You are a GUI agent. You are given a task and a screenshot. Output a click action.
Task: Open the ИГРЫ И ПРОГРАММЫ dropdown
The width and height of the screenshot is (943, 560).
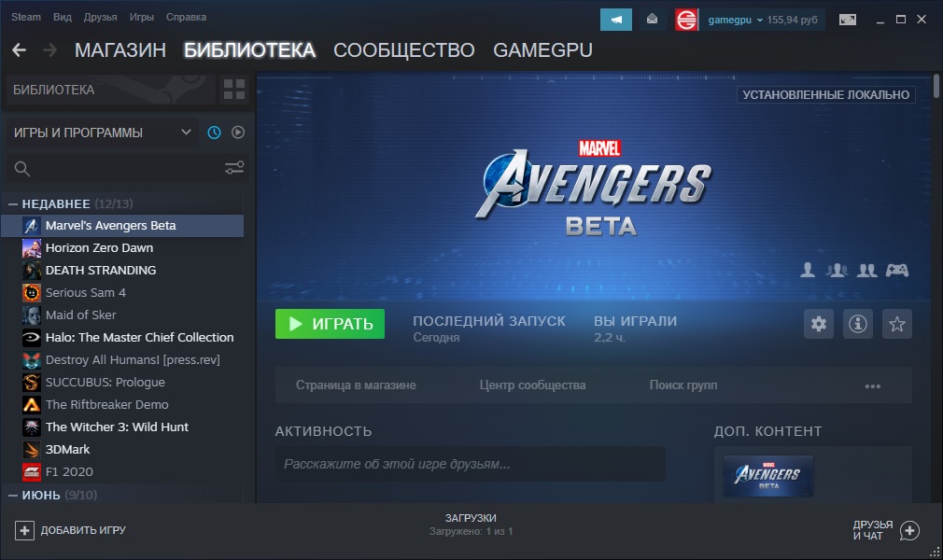pos(103,133)
